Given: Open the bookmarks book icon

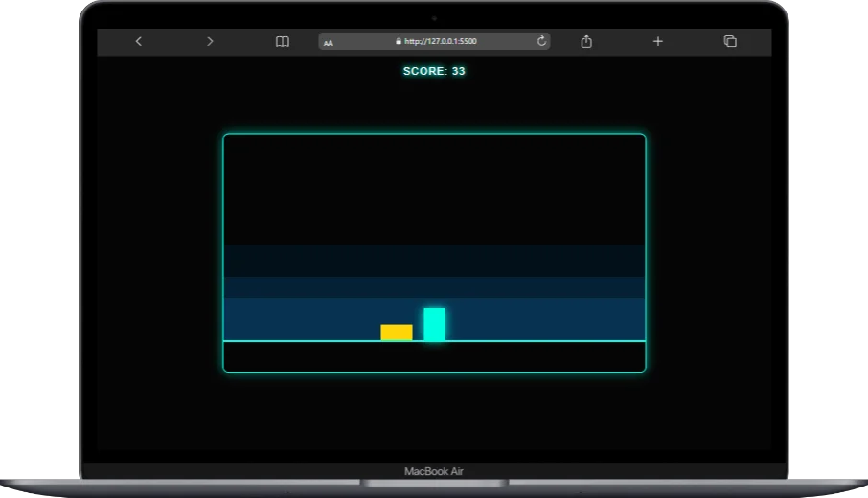Looking at the screenshot, I should tap(283, 41).
